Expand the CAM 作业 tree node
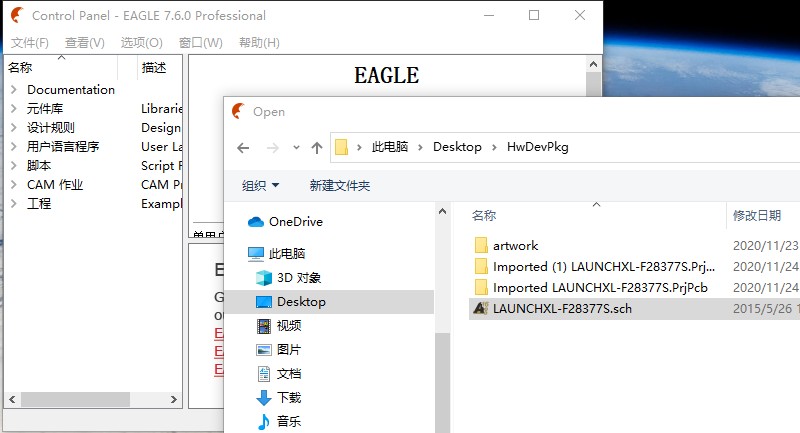This screenshot has width=800, height=433. click(x=14, y=185)
